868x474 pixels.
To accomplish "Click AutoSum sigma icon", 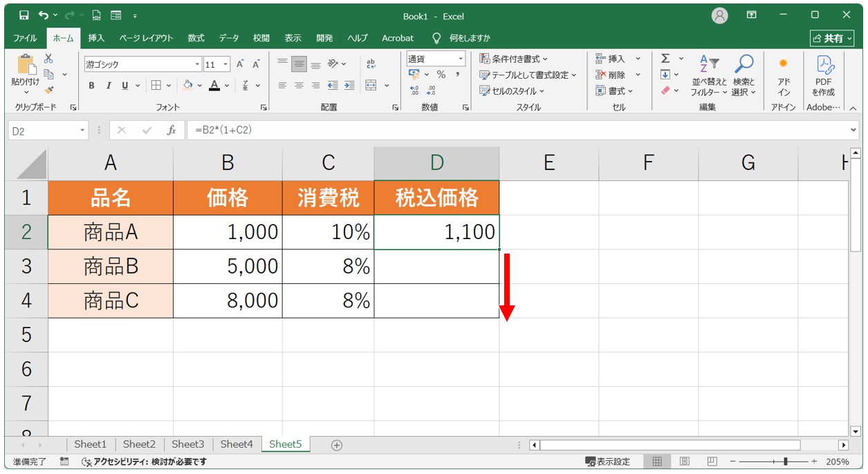I will [665, 59].
